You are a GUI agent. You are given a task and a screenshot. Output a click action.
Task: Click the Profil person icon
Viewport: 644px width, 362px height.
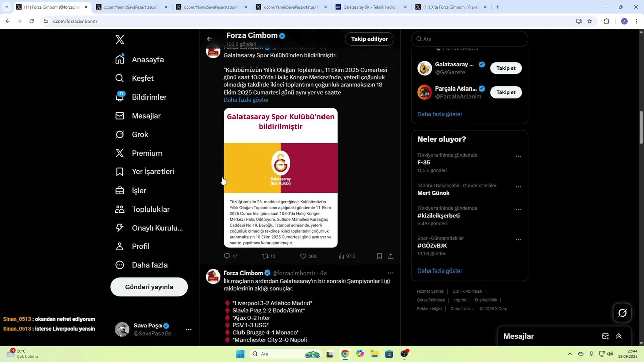(120, 246)
